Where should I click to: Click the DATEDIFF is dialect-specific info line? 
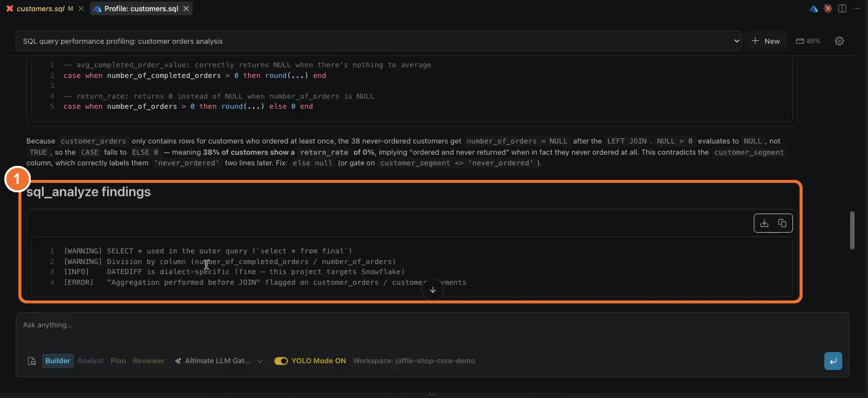pos(234,272)
